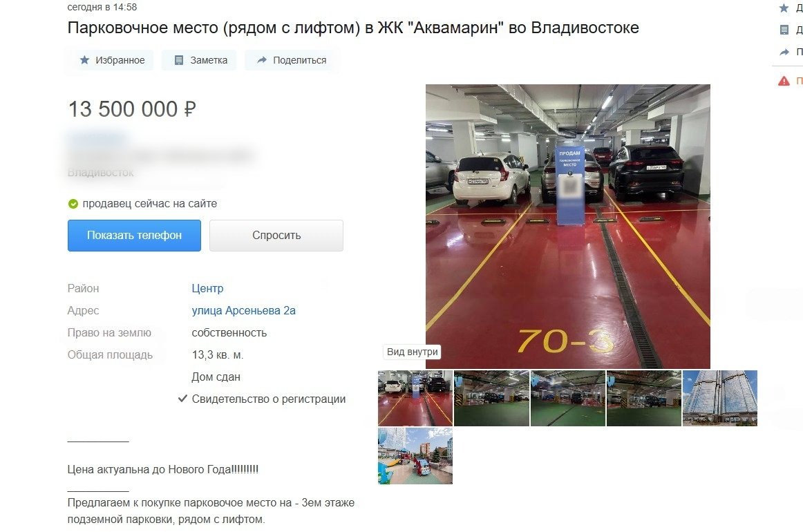Screen dimensions: 803x532
Task: Select the playground courtyard thumbnail
Action: click(415, 456)
